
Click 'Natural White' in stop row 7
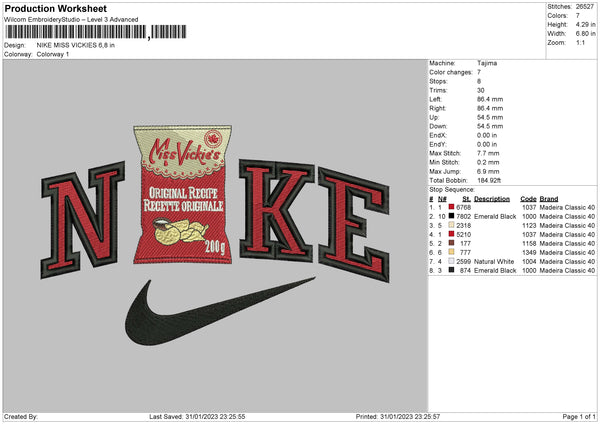(x=494, y=261)
